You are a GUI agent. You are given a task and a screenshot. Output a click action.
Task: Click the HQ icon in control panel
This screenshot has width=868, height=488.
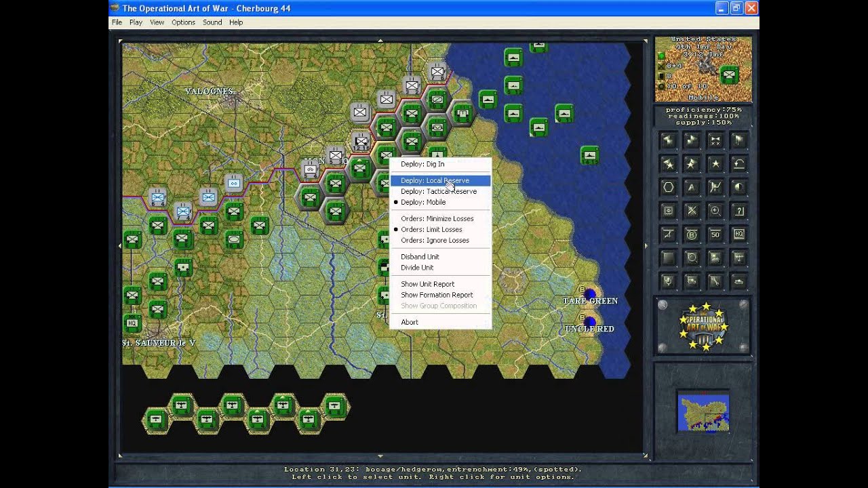click(739, 234)
